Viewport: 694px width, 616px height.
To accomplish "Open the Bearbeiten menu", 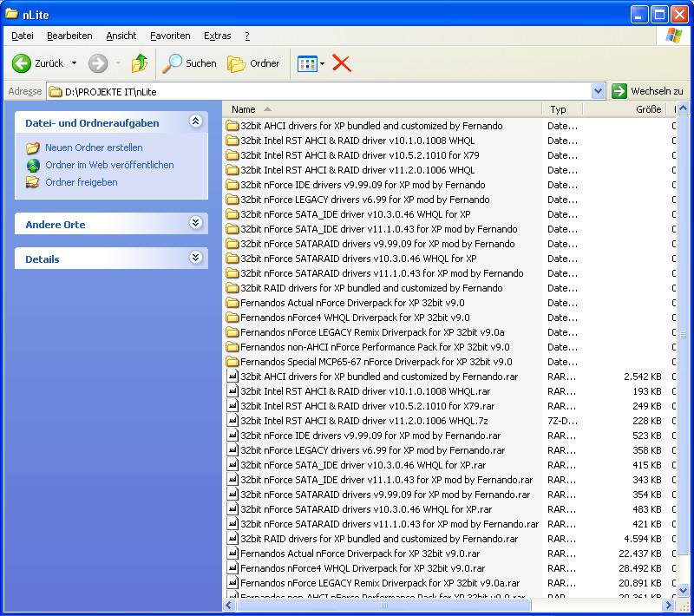I will (69, 36).
